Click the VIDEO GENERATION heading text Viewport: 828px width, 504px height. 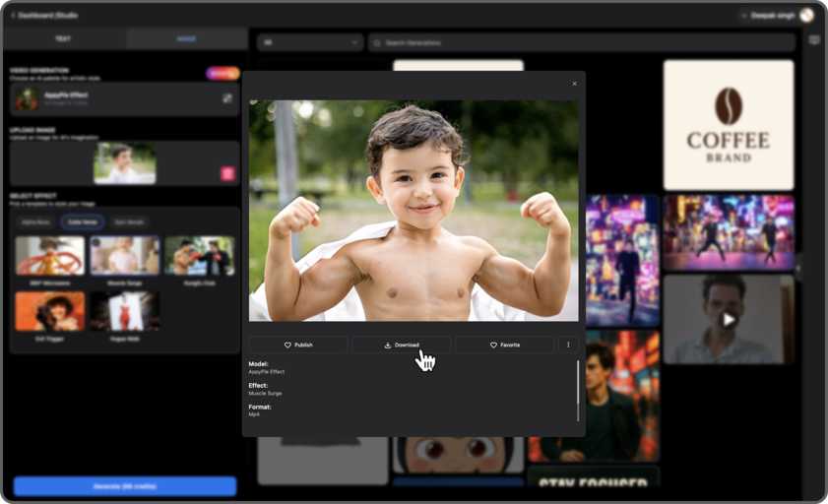(x=39, y=70)
